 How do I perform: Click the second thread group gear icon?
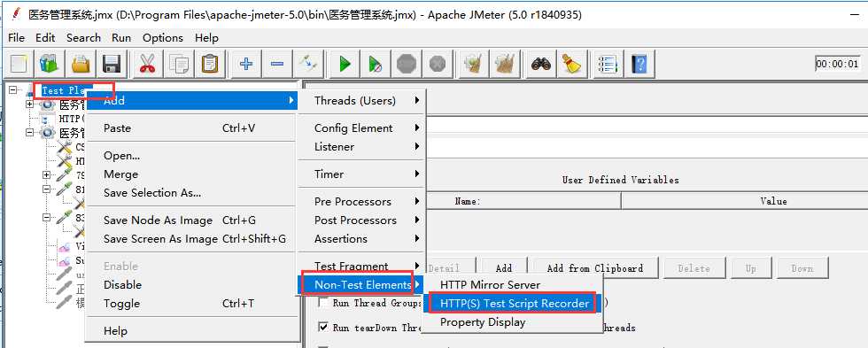point(48,133)
